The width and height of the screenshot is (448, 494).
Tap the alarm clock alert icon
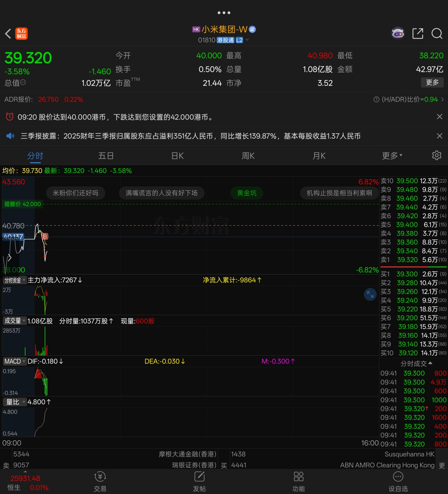tap(10, 117)
